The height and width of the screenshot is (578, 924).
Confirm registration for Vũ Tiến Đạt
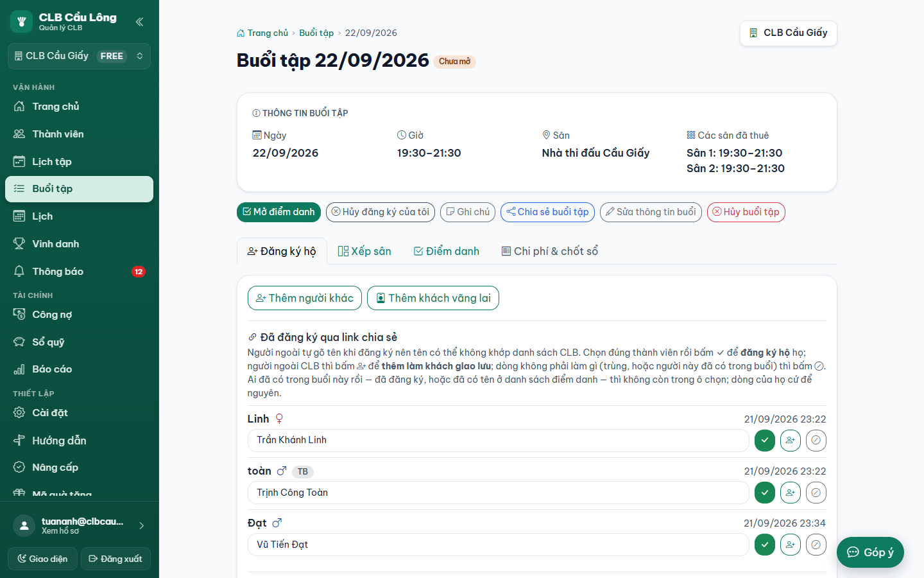(765, 545)
